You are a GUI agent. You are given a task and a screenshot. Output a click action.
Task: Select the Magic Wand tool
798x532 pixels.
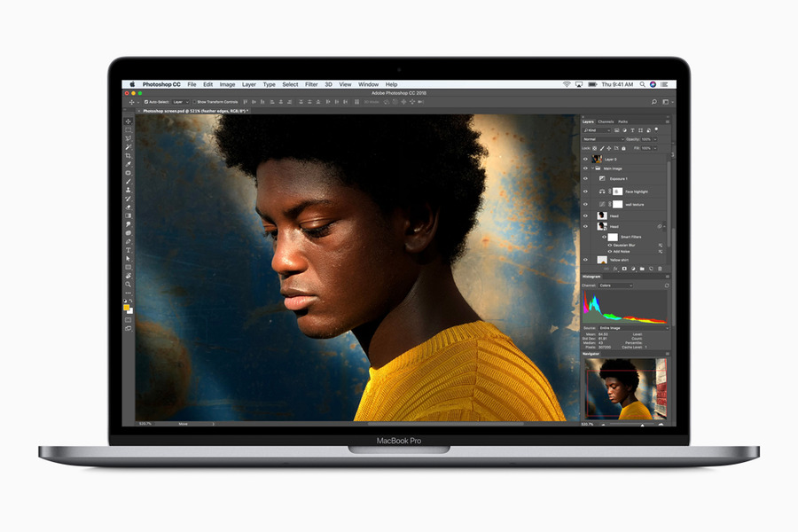click(x=128, y=147)
